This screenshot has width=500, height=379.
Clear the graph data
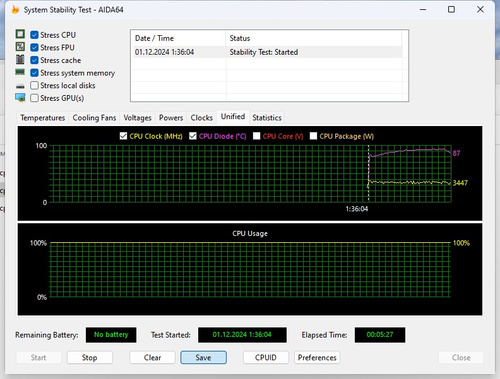point(152,358)
